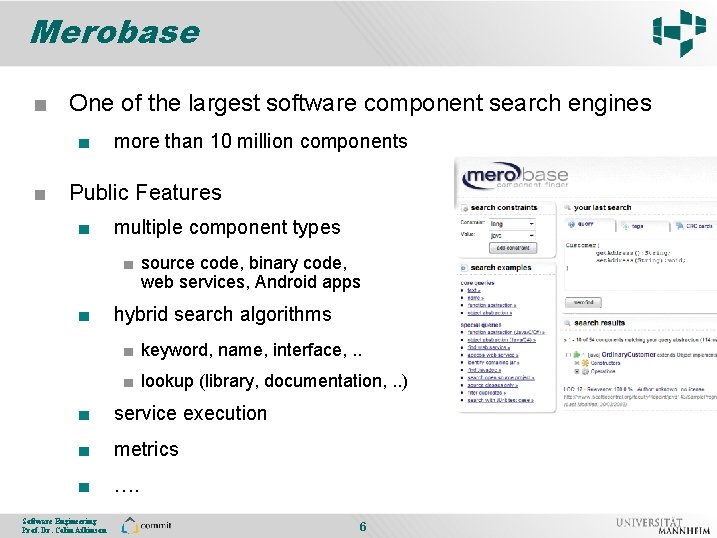
Task: Click the Merobase slide title
Action: coord(115,32)
